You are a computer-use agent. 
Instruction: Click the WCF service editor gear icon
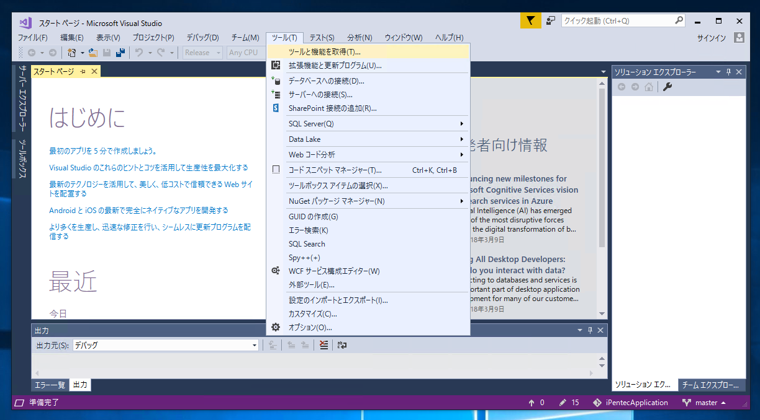(x=276, y=271)
